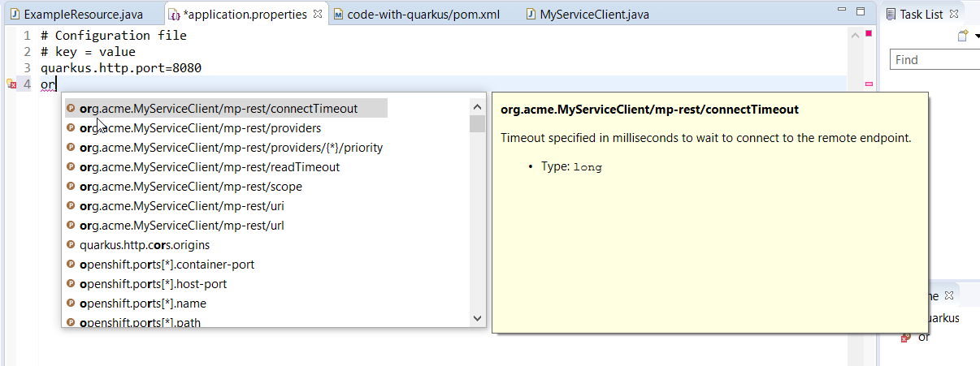Click the error quick-fix marker on line 4

coord(11,84)
